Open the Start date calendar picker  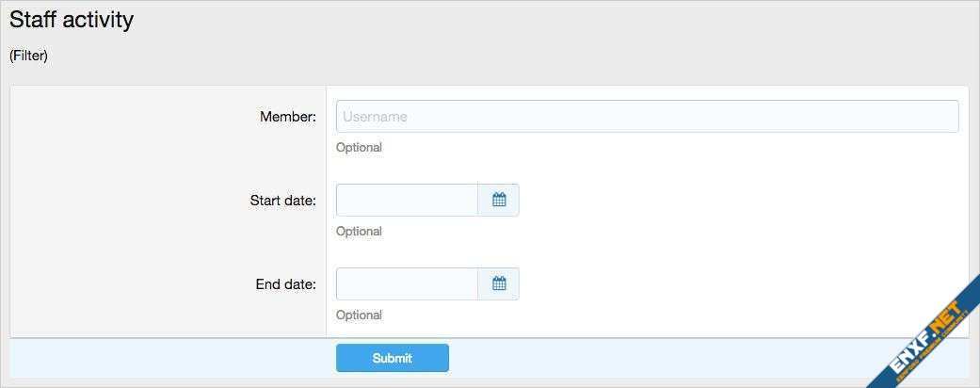(499, 200)
